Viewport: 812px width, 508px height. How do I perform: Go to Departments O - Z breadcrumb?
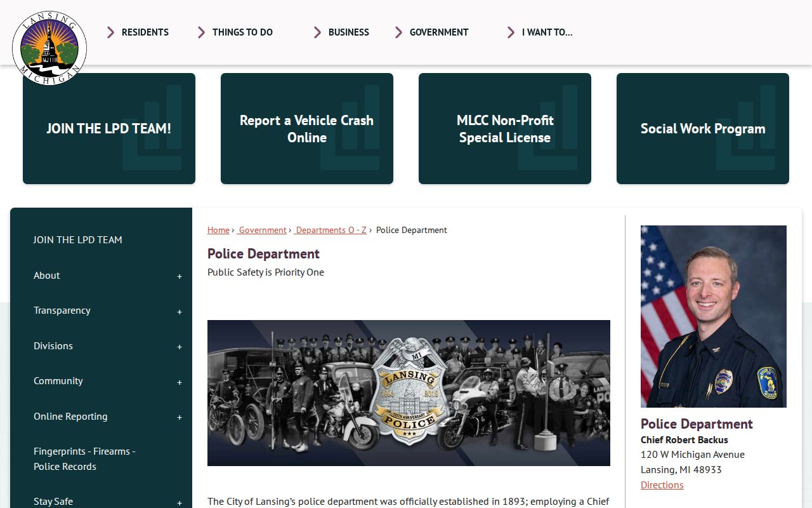click(x=331, y=230)
